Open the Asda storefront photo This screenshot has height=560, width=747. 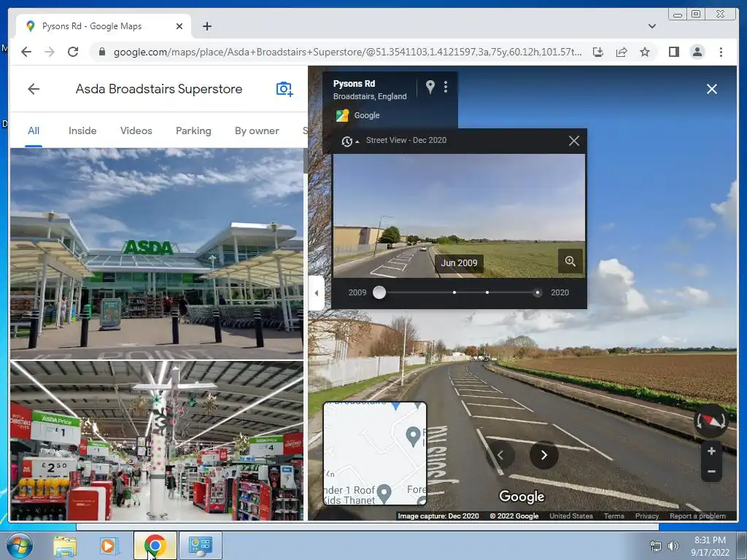(x=157, y=253)
